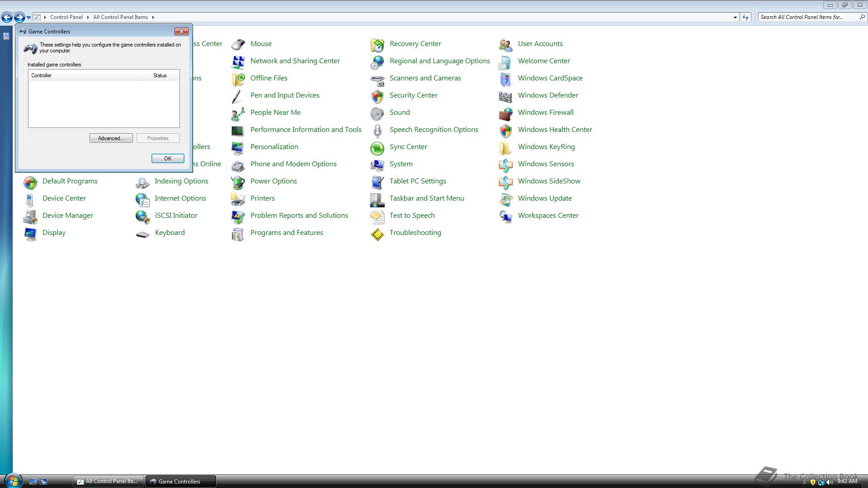The height and width of the screenshot is (488, 868).
Task: Click the volume icon in system tray
Action: 829,482
